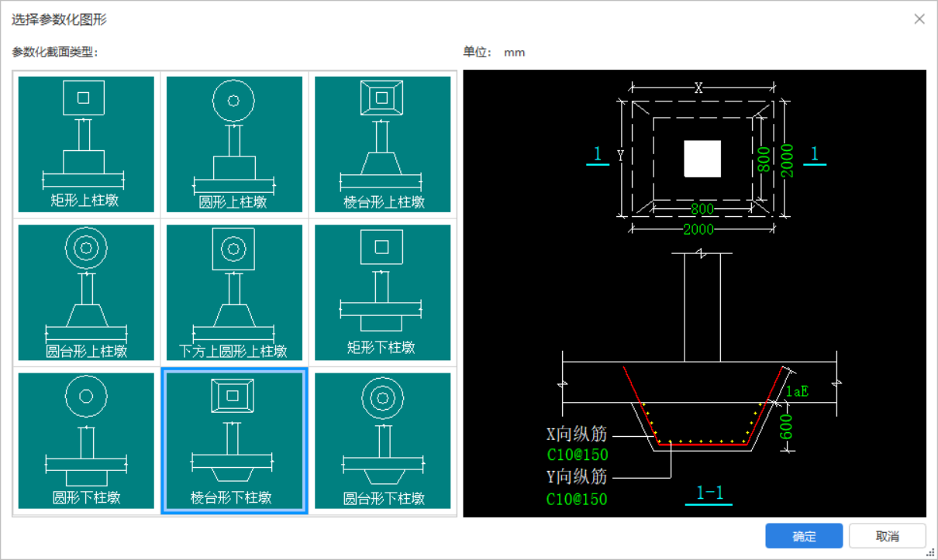Choose the 矩形下柱墩 section type
This screenshot has width=938, height=560.
point(382,293)
